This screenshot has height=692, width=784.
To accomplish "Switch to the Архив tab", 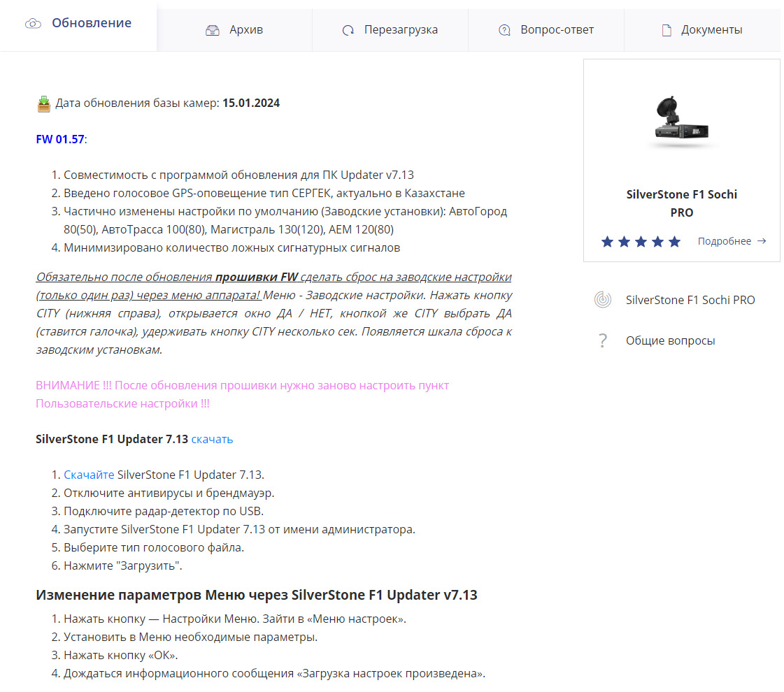I will [x=234, y=30].
